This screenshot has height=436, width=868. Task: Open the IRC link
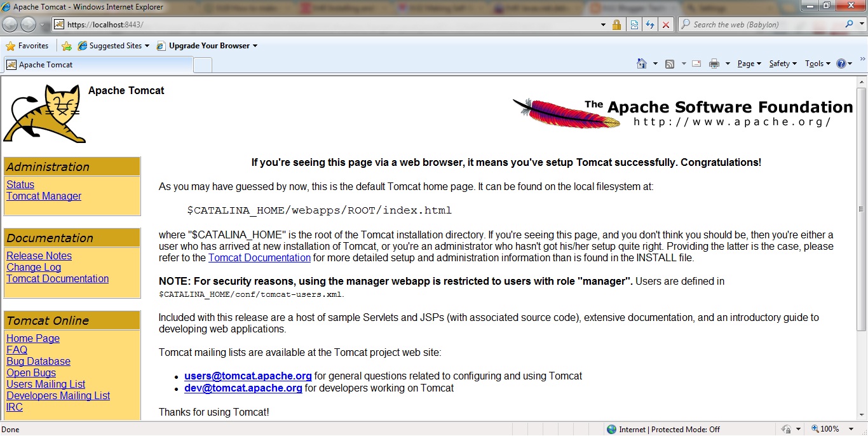point(15,407)
